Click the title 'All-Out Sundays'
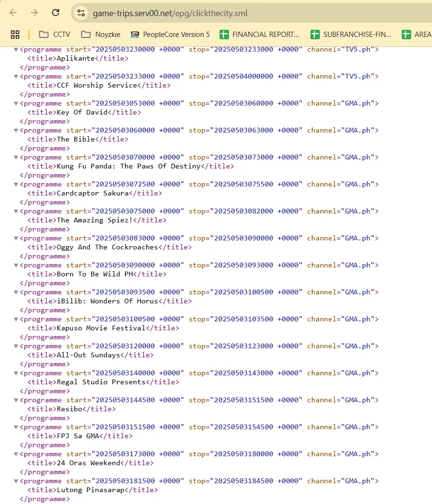Screen dimensions: 432x504 (88, 355)
